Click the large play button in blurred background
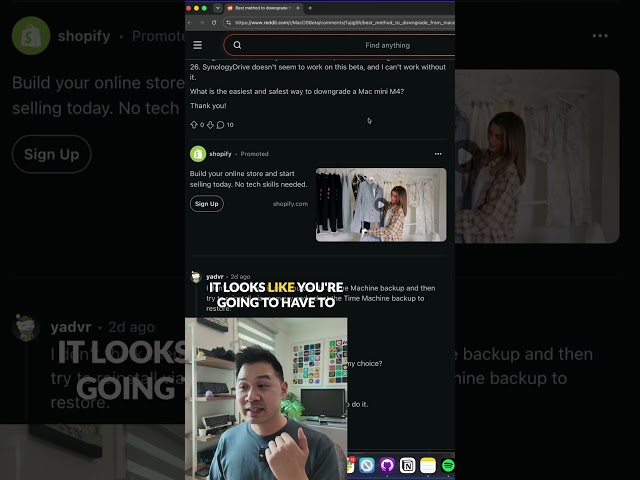The width and height of the screenshot is (640, 480). (465, 156)
